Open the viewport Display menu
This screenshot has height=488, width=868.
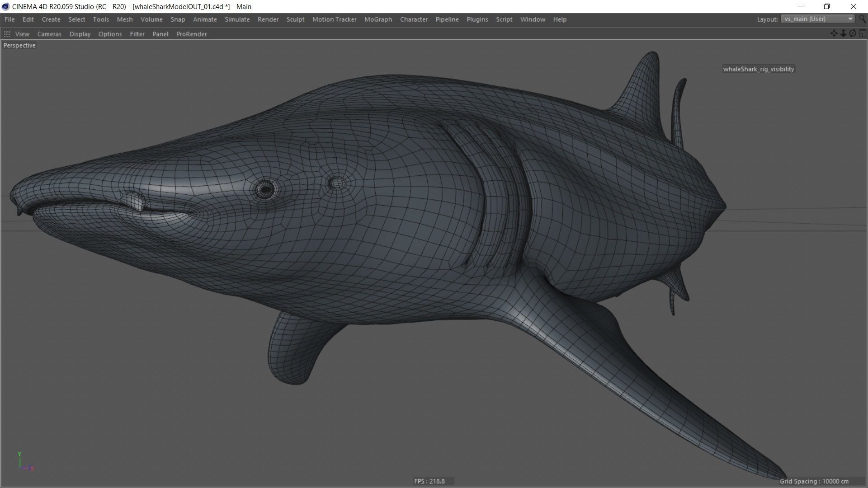coord(80,34)
